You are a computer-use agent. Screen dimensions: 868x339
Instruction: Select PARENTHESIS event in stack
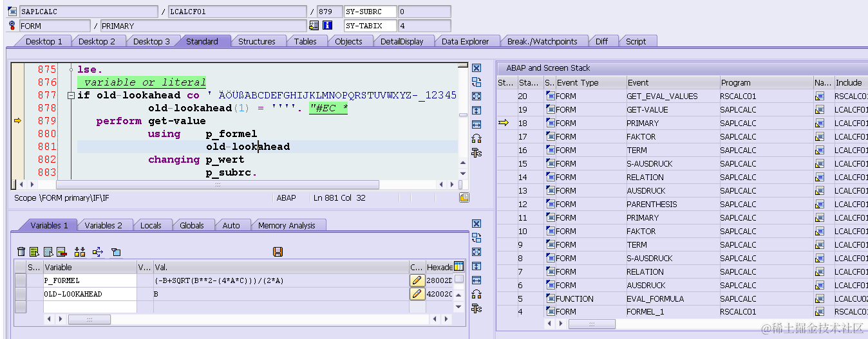click(673, 204)
